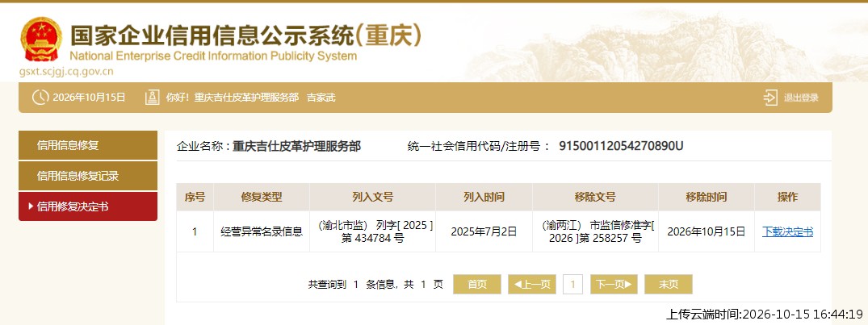
Task: Click the 修复类型 column header
Action: pyautogui.click(x=262, y=197)
